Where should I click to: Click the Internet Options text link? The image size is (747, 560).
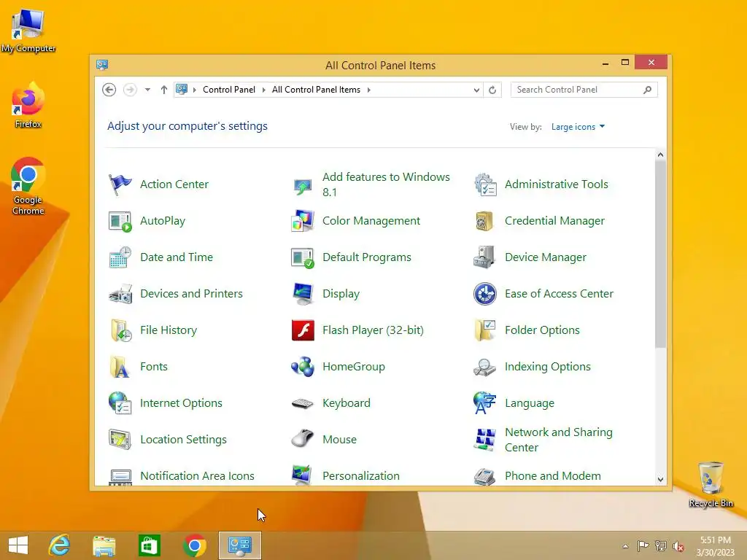(181, 402)
